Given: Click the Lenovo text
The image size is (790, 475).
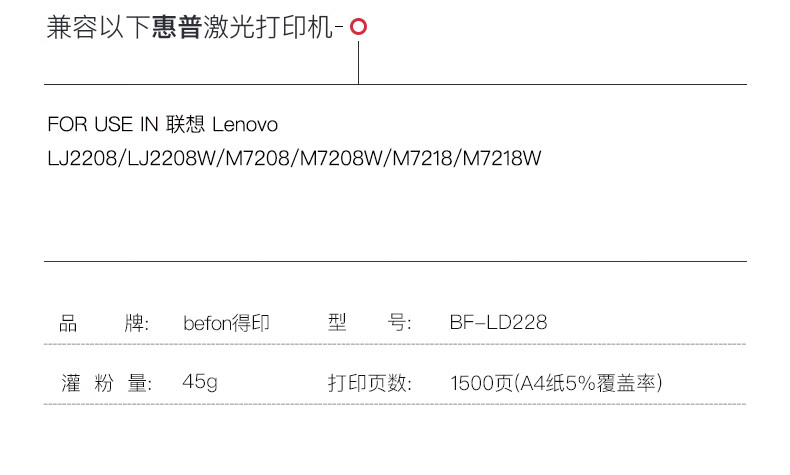Looking at the screenshot, I should (x=245, y=125).
